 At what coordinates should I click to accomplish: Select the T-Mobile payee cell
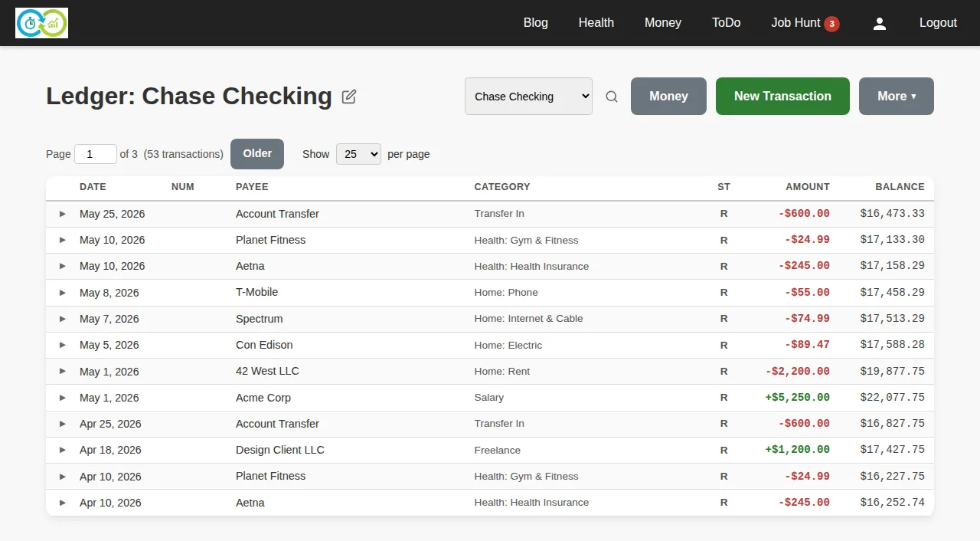(256, 292)
